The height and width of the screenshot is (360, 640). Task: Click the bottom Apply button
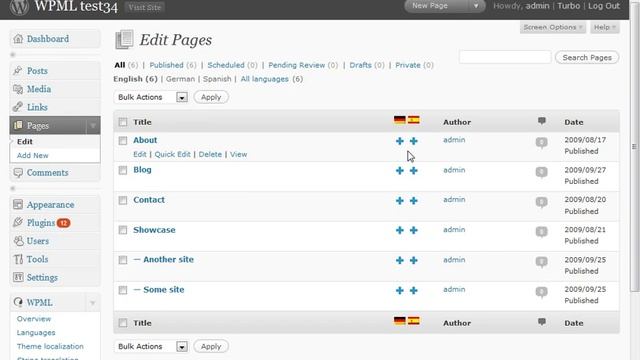211,346
